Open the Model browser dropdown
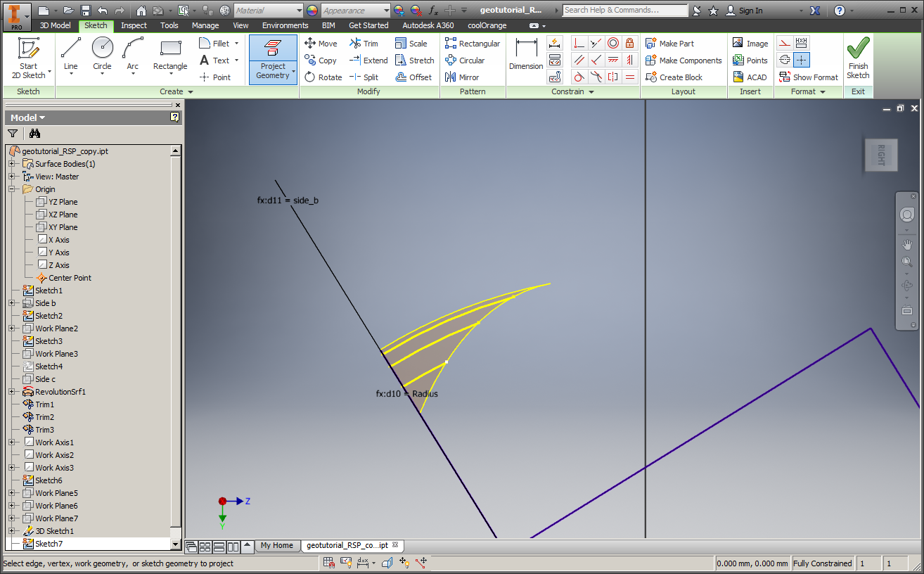 [28, 117]
